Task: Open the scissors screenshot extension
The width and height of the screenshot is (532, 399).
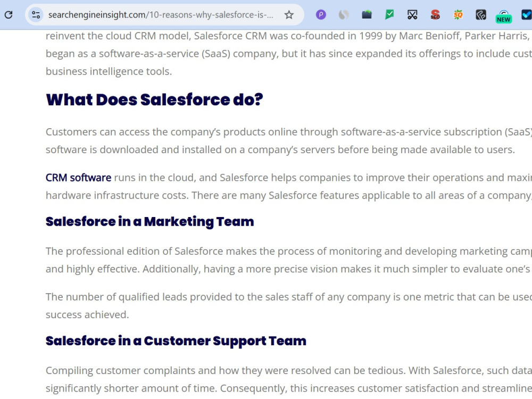Action: [x=412, y=14]
